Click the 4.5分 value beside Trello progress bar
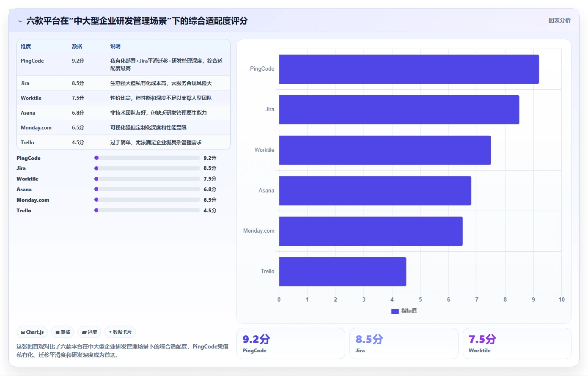 [210, 210]
